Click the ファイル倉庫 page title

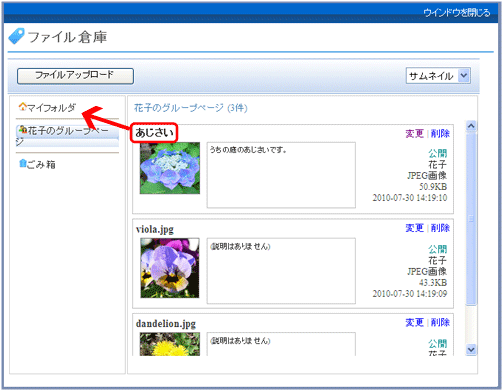[x=67, y=37]
